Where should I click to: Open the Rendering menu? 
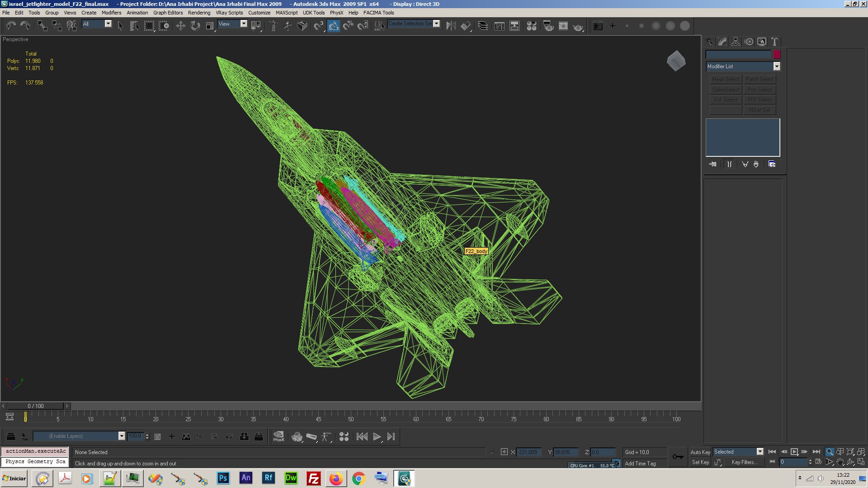click(x=198, y=13)
